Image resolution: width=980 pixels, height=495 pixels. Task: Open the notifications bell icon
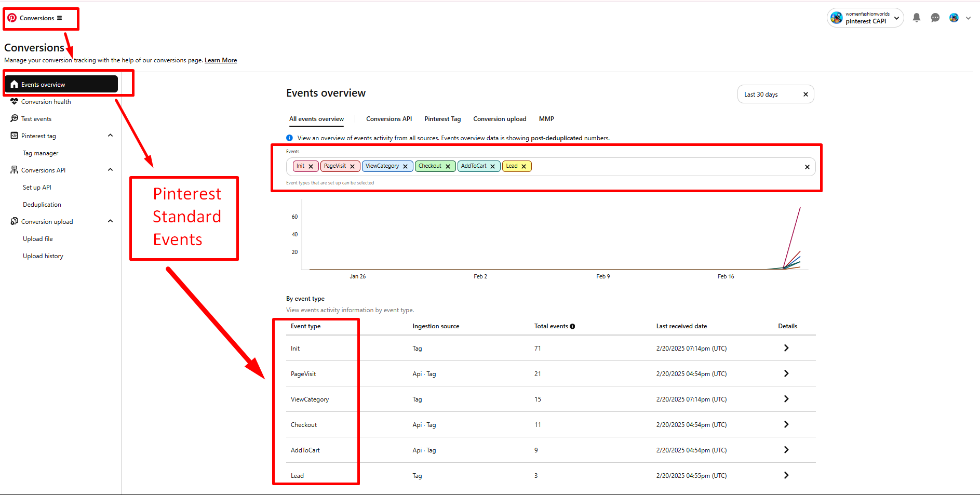917,18
